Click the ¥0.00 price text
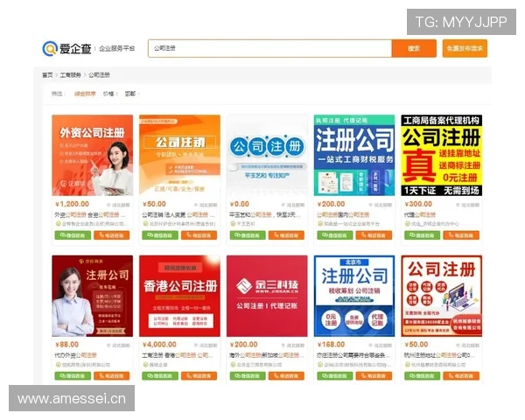525x420 pixels. (240, 204)
